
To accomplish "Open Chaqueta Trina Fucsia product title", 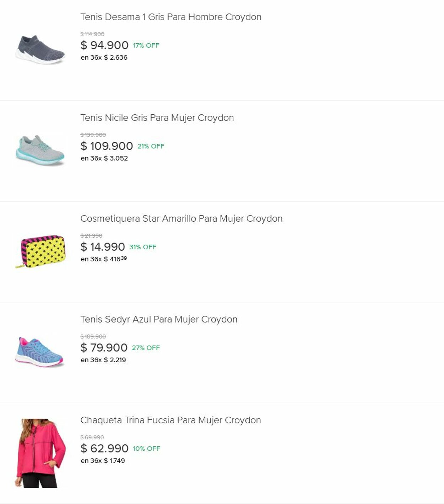I will pyautogui.click(x=170, y=420).
